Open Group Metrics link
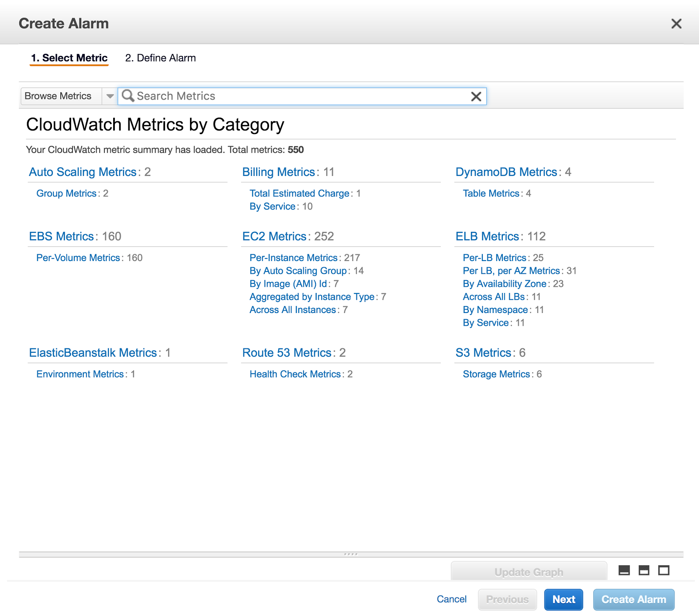Image resolution: width=699 pixels, height=616 pixels. pyautogui.click(x=66, y=193)
